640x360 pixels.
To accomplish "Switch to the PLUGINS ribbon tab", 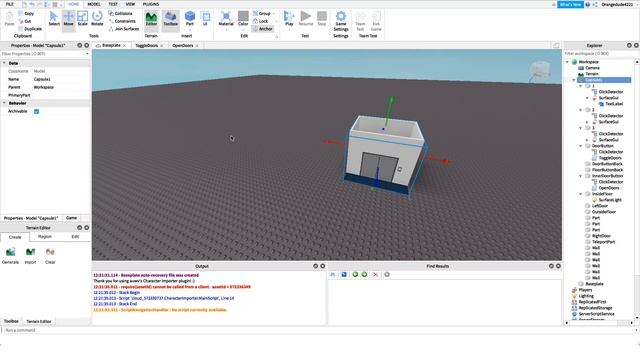I will tap(151, 4).
